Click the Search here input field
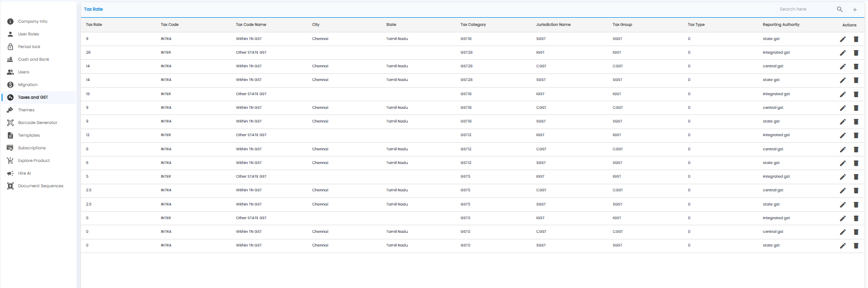Image resolution: width=868 pixels, height=288 pixels. (x=805, y=9)
